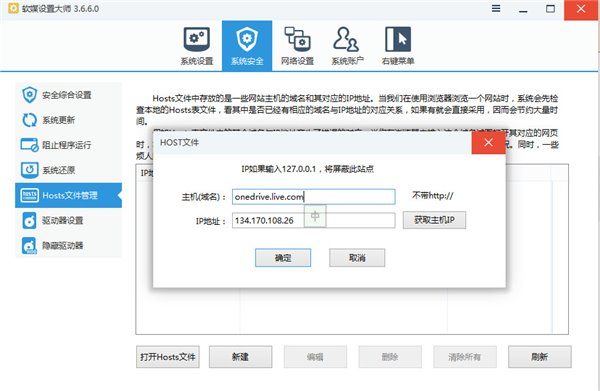The height and width of the screenshot is (391, 600).
Task: Click the 编辑 button
Action: (x=315, y=357)
